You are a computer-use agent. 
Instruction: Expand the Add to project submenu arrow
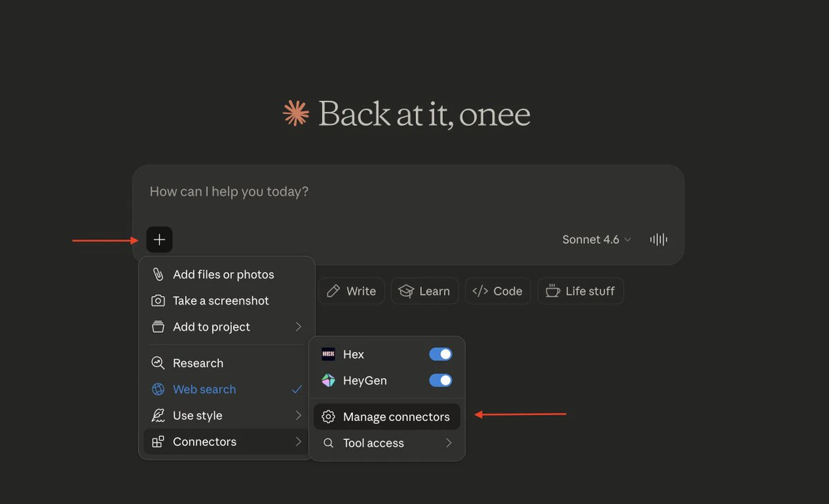tap(298, 327)
